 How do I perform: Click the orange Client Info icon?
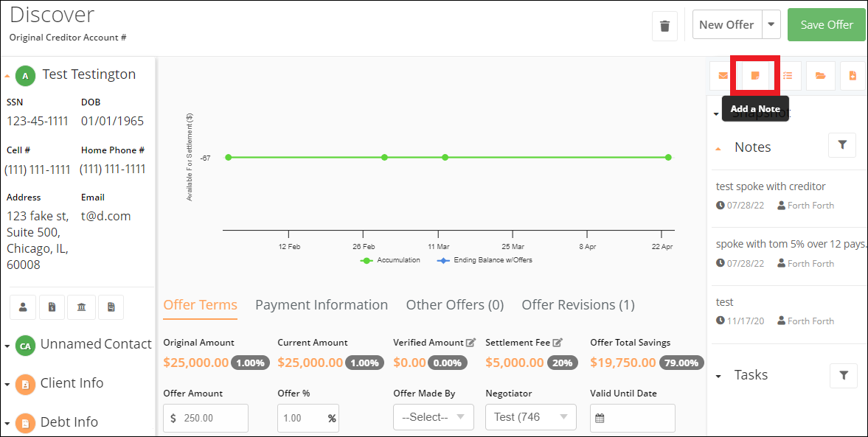click(x=26, y=385)
